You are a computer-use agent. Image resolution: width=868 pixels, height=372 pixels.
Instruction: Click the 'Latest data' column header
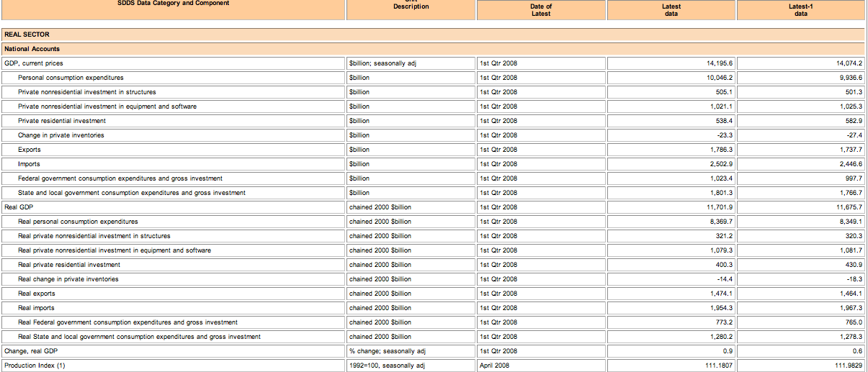(671, 10)
